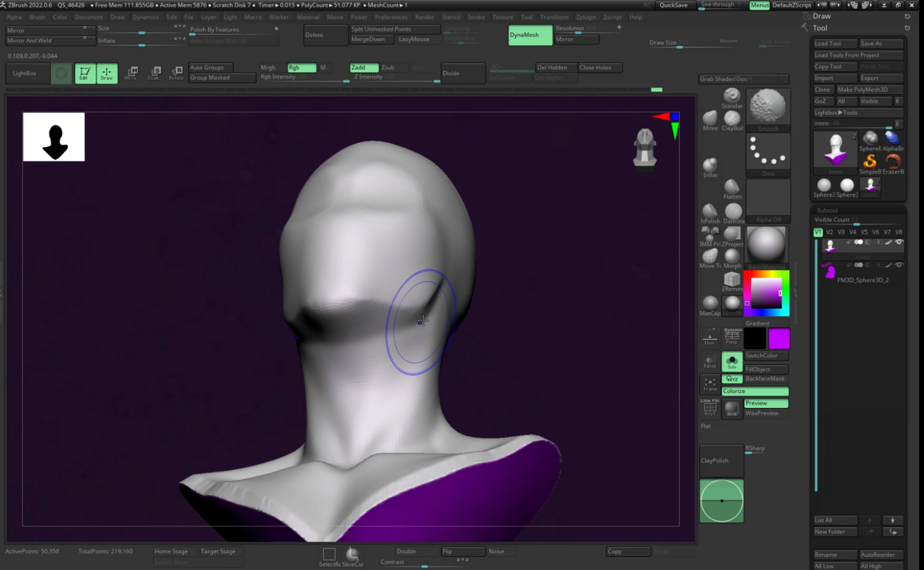Switch to Rotate transform mode

coord(176,74)
